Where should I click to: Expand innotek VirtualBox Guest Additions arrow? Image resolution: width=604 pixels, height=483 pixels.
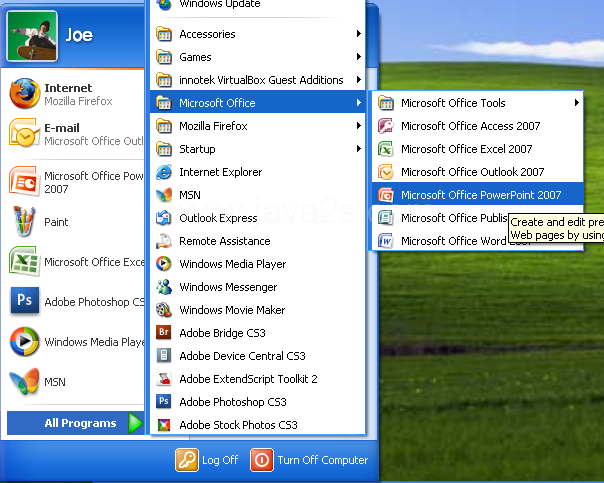pos(359,79)
